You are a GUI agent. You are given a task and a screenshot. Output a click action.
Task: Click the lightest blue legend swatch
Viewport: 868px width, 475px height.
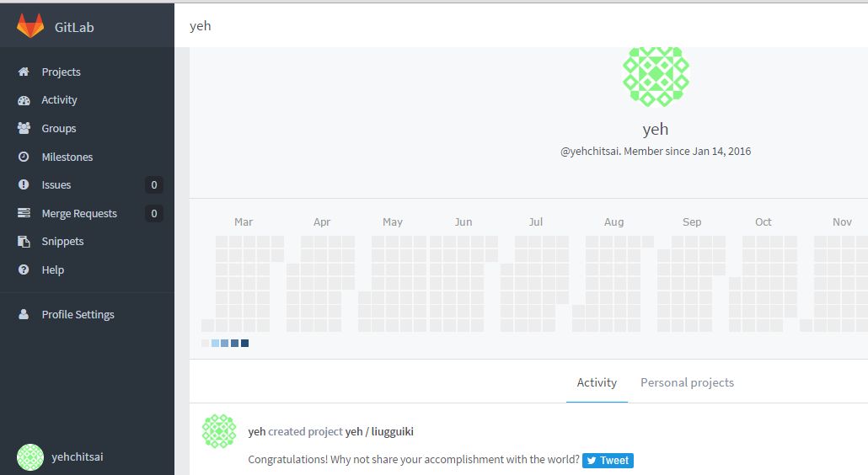(x=215, y=344)
